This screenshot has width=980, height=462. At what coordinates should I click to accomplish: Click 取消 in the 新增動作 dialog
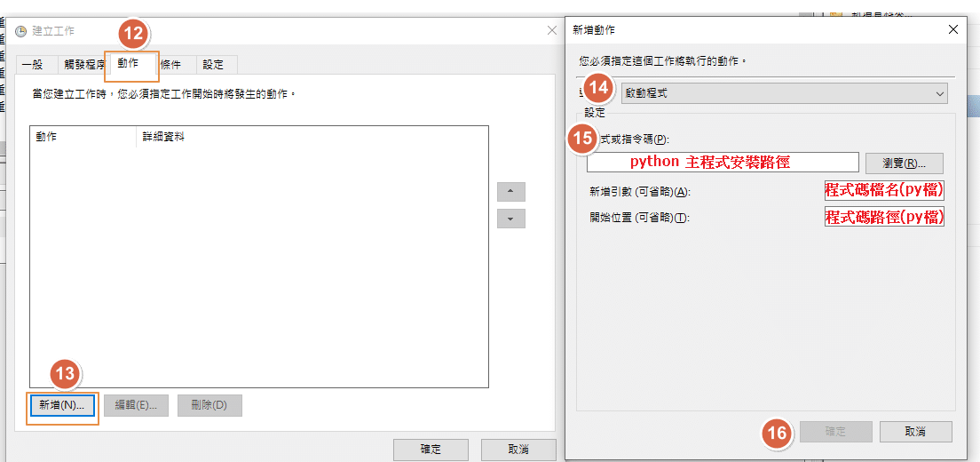pos(915,432)
